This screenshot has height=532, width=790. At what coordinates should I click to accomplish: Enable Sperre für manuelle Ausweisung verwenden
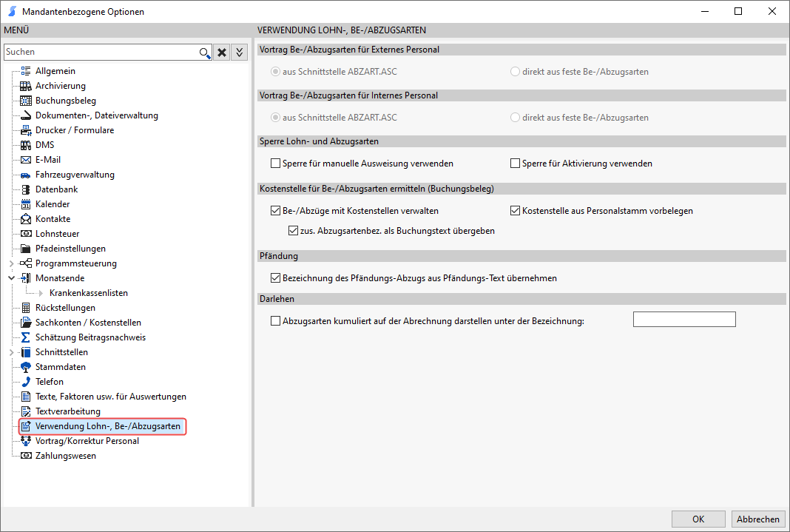click(276, 164)
